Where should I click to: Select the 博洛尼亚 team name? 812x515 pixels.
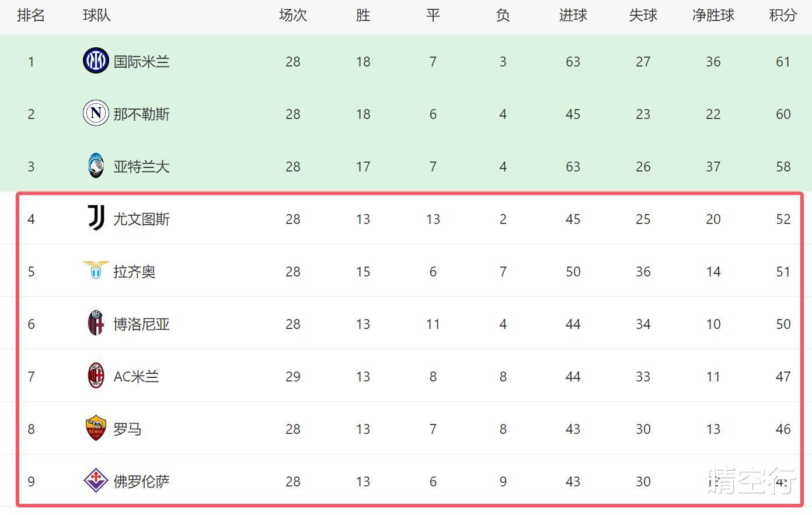(141, 324)
